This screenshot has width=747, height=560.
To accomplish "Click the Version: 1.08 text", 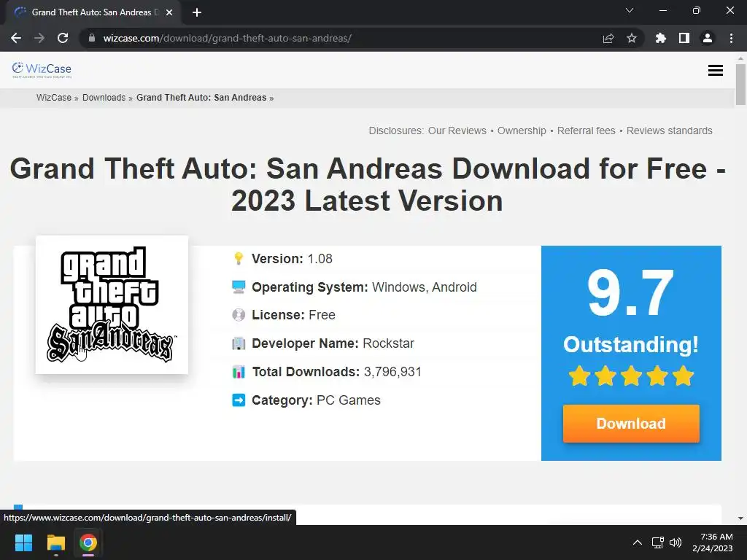I will 292,259.
